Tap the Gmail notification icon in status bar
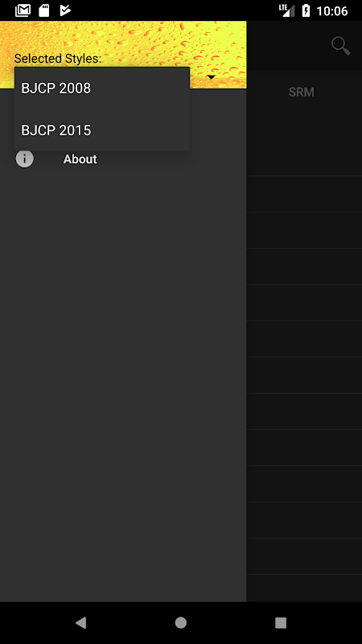This screenshot has width=362, height=644. click(23, 10)
